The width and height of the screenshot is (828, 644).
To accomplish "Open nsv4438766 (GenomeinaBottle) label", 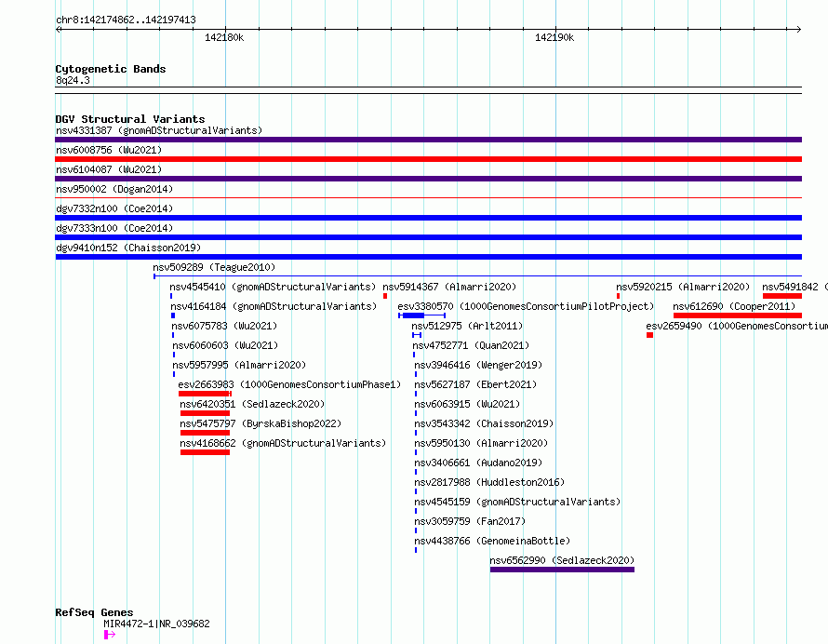I will click(x=493, y=541).
